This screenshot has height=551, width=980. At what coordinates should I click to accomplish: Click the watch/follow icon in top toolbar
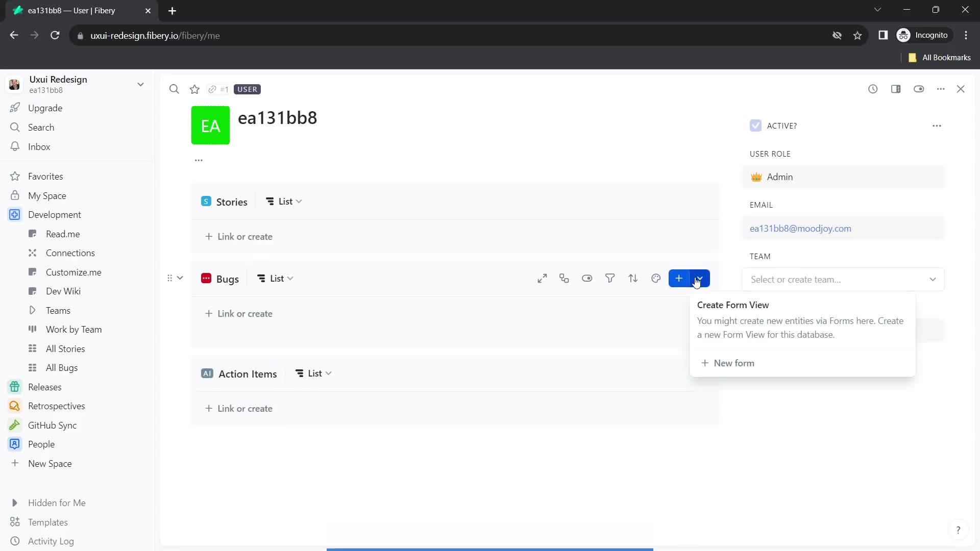pos(919,88)
